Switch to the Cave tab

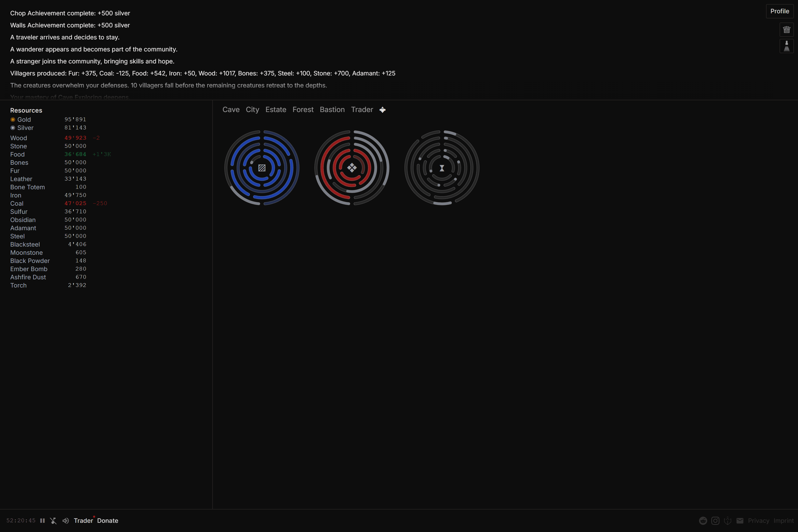tap(231, 109)
